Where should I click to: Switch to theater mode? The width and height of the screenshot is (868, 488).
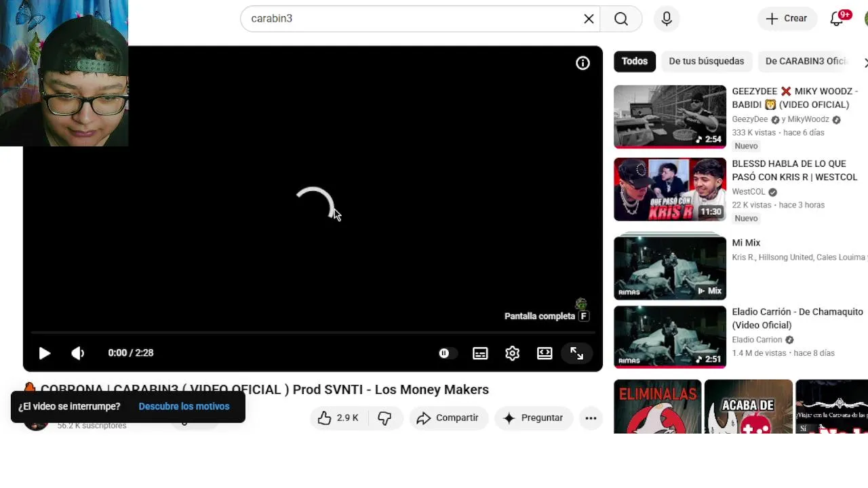(545, 353)
